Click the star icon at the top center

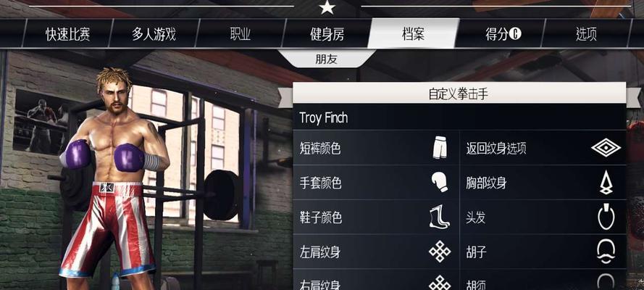click(x=327, y=7)
